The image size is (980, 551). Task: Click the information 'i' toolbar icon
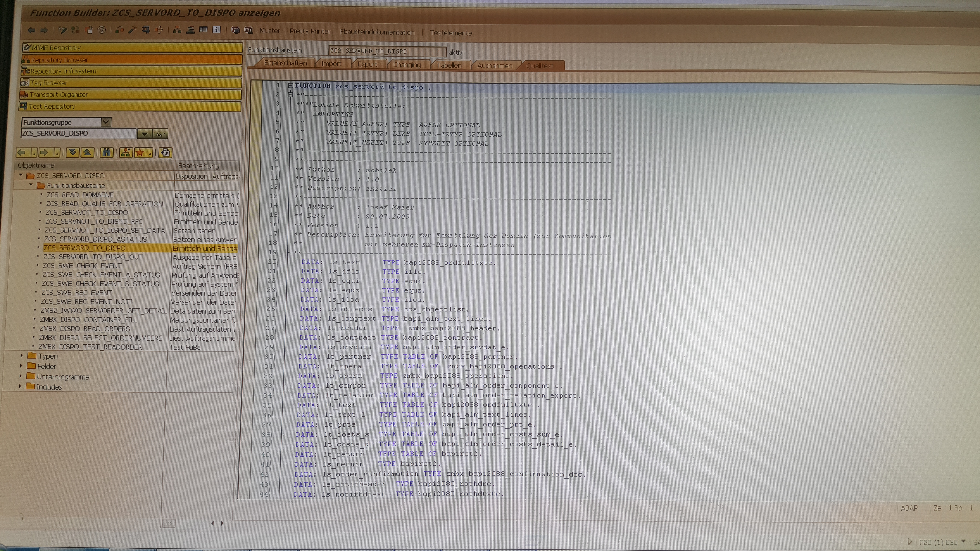[x=216, y=30]
